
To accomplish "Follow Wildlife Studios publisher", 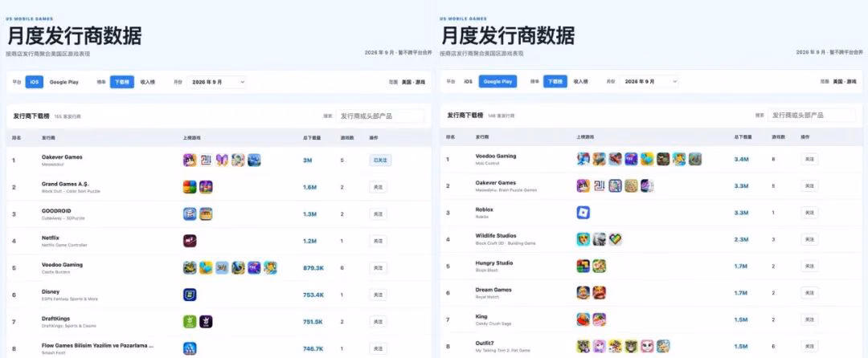I will 809,239.
